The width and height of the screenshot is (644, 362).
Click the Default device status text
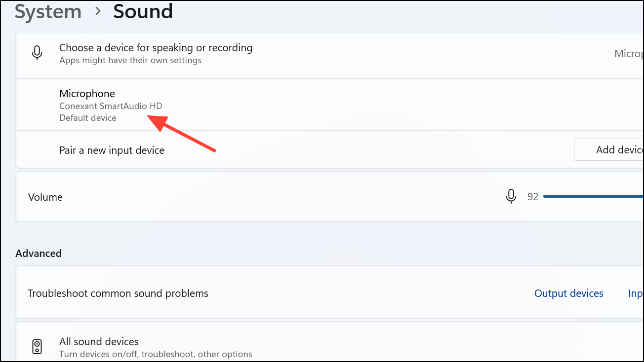[88, 118]
